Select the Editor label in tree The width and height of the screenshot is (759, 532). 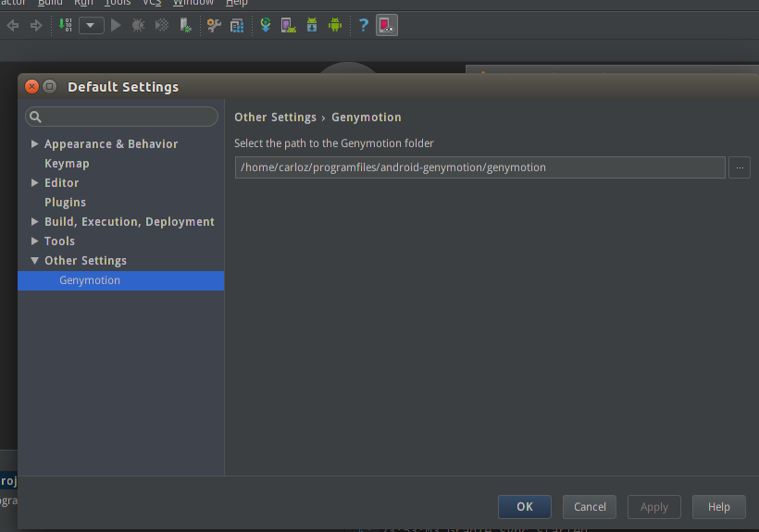(61, 183)
